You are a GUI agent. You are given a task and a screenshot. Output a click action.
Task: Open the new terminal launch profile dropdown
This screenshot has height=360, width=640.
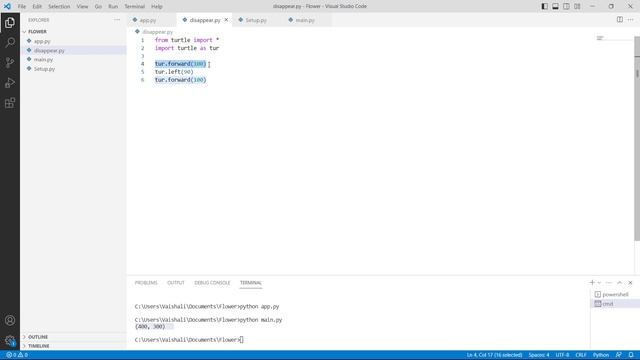[x=599, y=282]
